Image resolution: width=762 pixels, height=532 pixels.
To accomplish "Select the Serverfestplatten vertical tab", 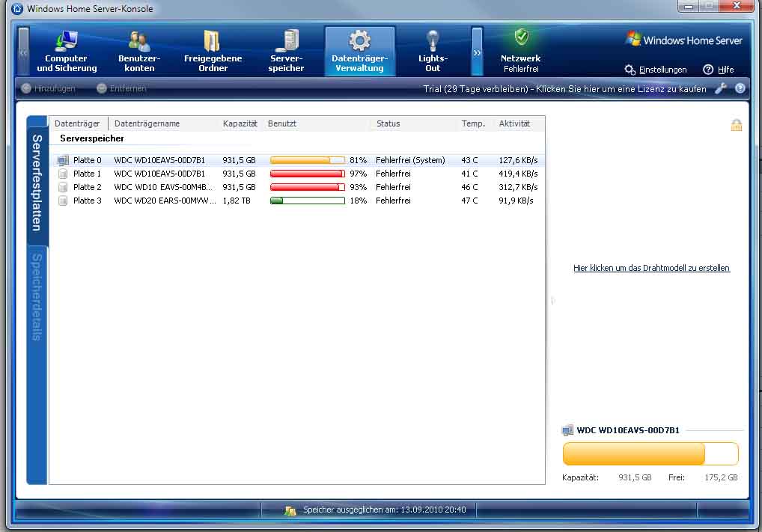I will [x=37, y=182].
